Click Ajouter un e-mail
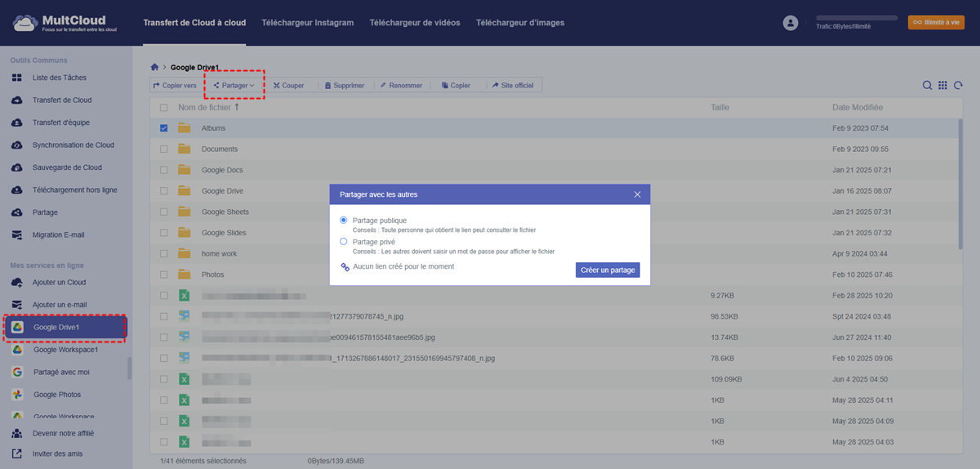The height and width of the screenshot is (469, 980). tap(60, 305)
